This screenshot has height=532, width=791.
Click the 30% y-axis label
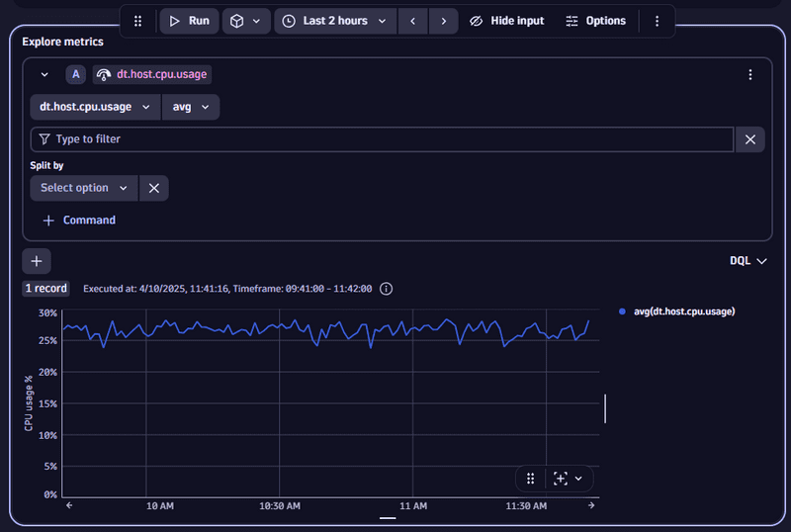(x=47, y=312)
